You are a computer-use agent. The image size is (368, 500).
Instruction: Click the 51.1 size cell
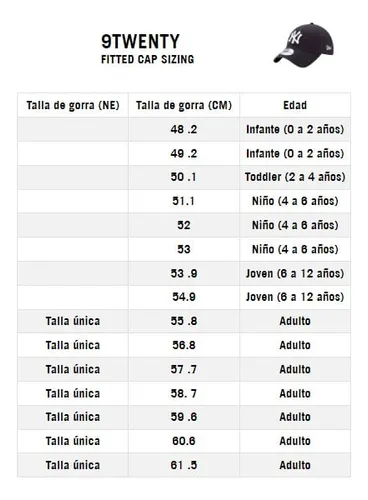click(x=184, y=201)
